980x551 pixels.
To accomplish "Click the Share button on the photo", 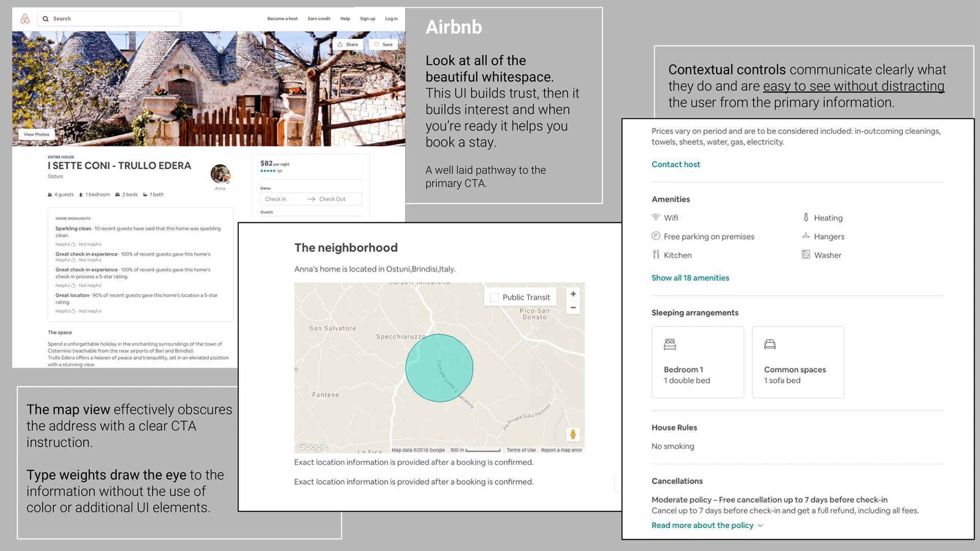I will tap(348, 44).
